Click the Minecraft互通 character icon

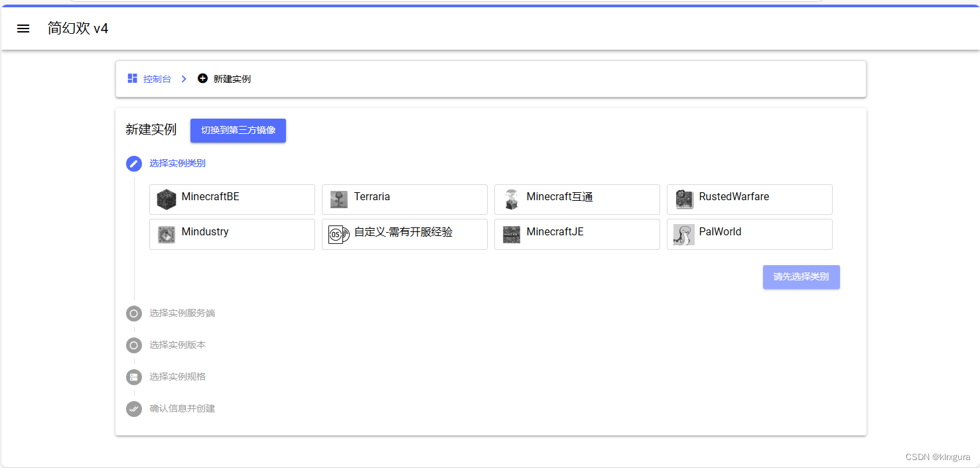point(511,199)
